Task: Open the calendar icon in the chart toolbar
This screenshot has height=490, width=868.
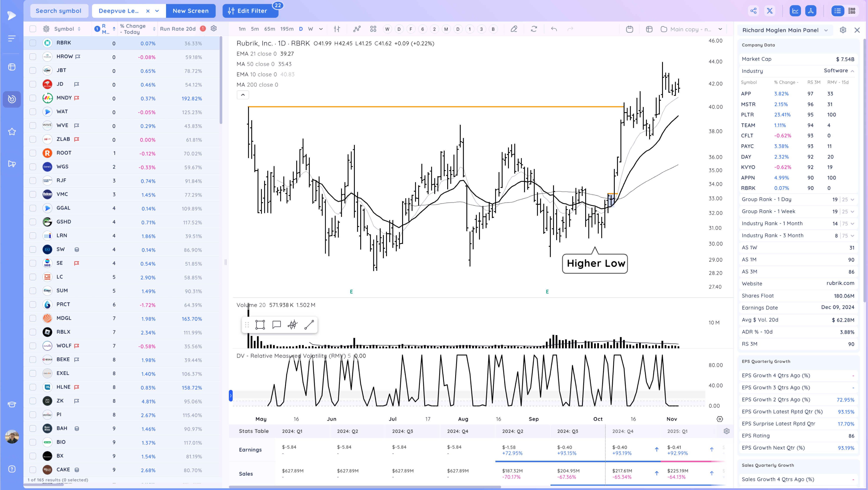Action: pos(629,29)
